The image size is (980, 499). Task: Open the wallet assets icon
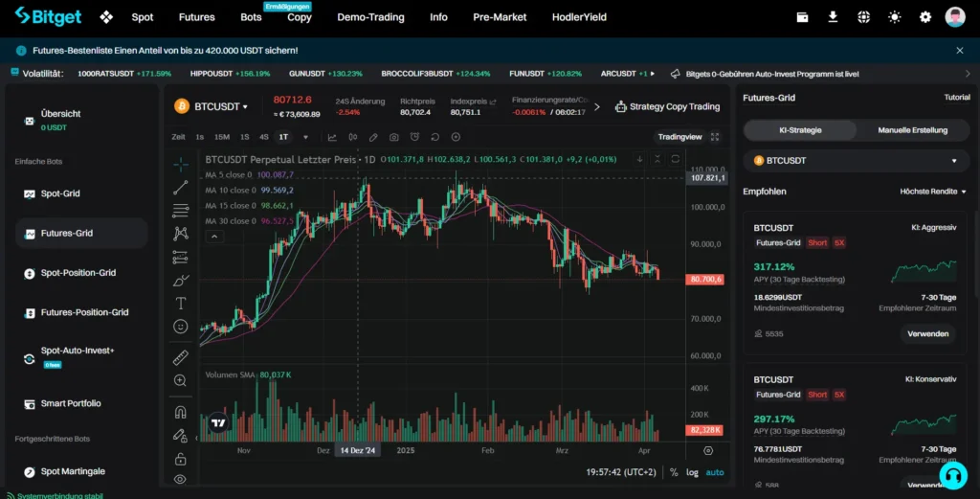click(x=803, y=17)
